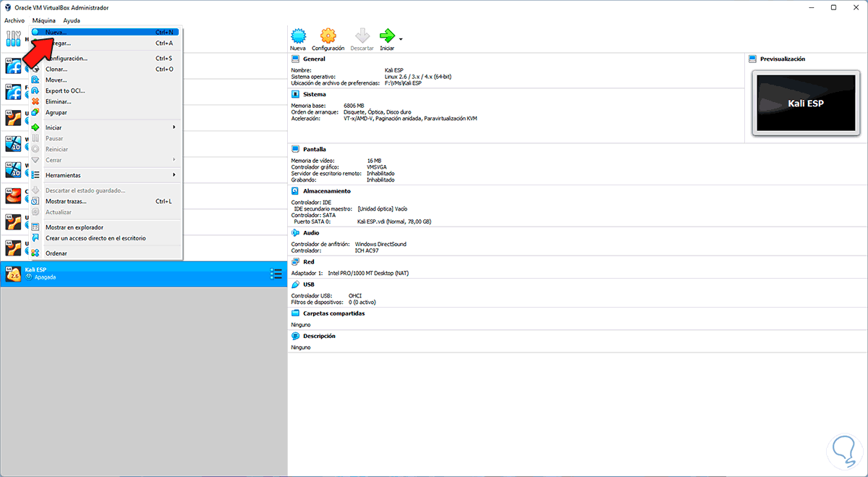This screenshot has width=868, height=477.
Task: Choose Mostrar trazas... menu entry
Action: pos(106,201)
